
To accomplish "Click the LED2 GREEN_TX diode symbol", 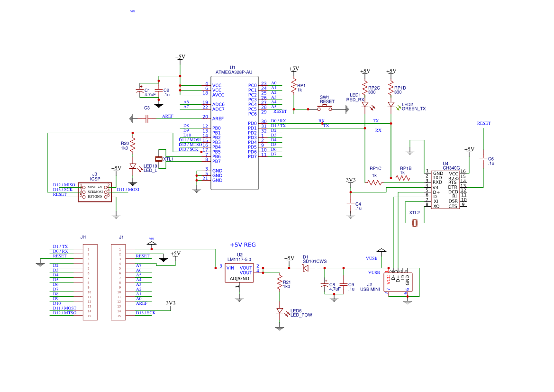I will point(391,105).
